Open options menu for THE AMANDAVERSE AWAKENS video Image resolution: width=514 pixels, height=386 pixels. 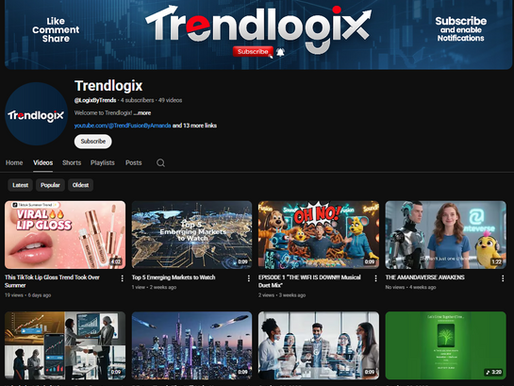point(503,278)
